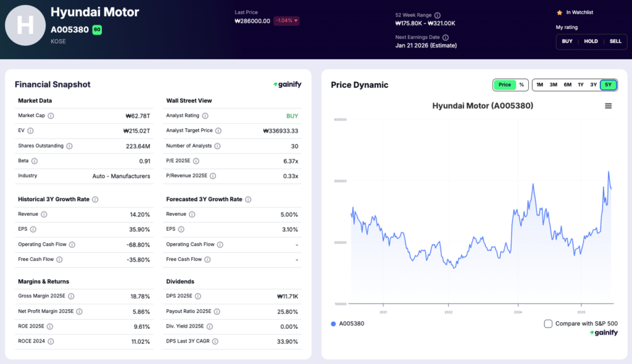Choose the 1Y chart range
This screenshot has width=632, height=364.
(x=580, y=85)
